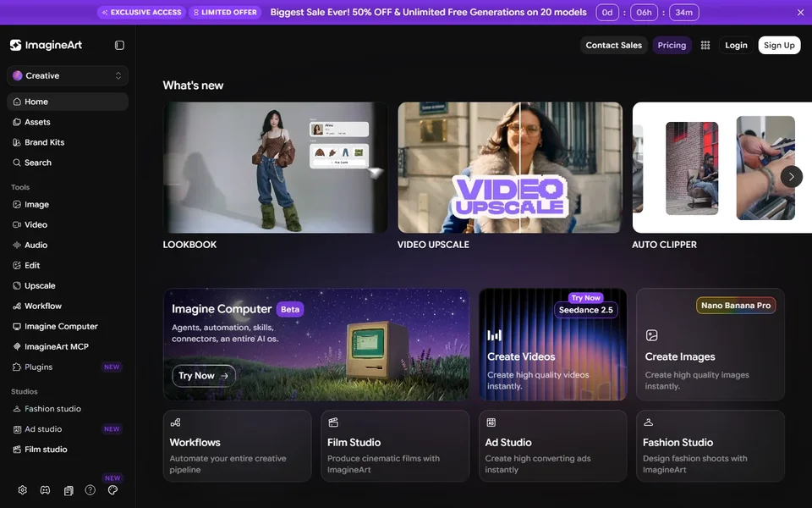Click the Image tool icon in sidebar
Viewport: 812px width, 508px height.
coord(17,204)
